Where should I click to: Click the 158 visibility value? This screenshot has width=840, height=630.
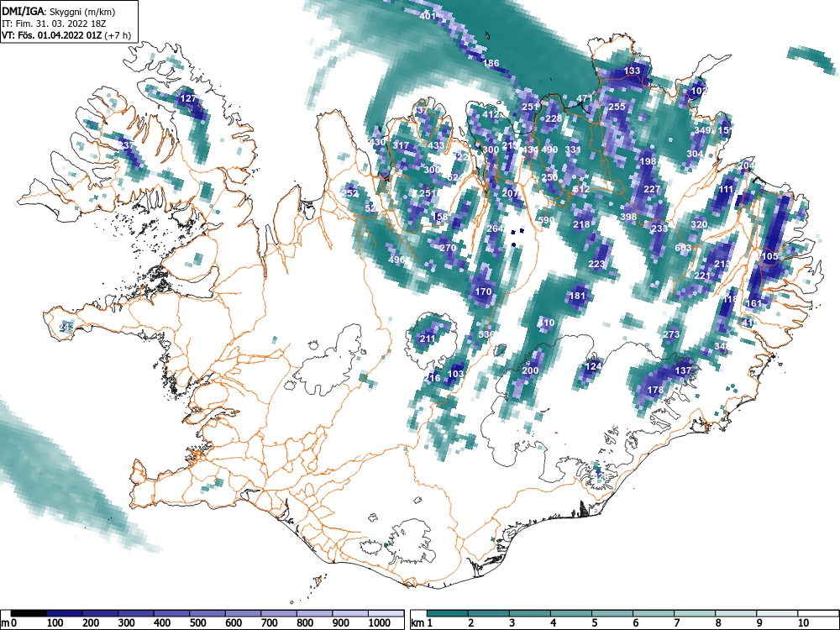coord(439,218)
